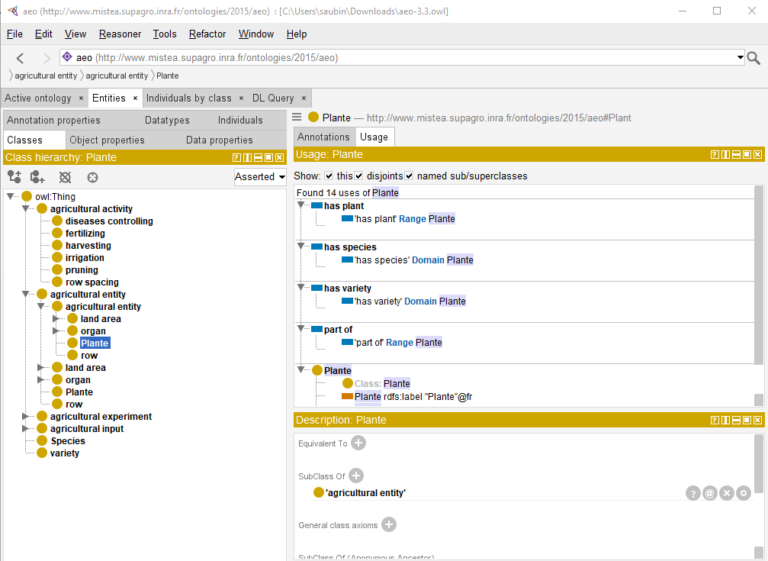Toggle 'named sub/superclasses' checkbox
This screenshot has width=768, height=561.
click(409, 176)
